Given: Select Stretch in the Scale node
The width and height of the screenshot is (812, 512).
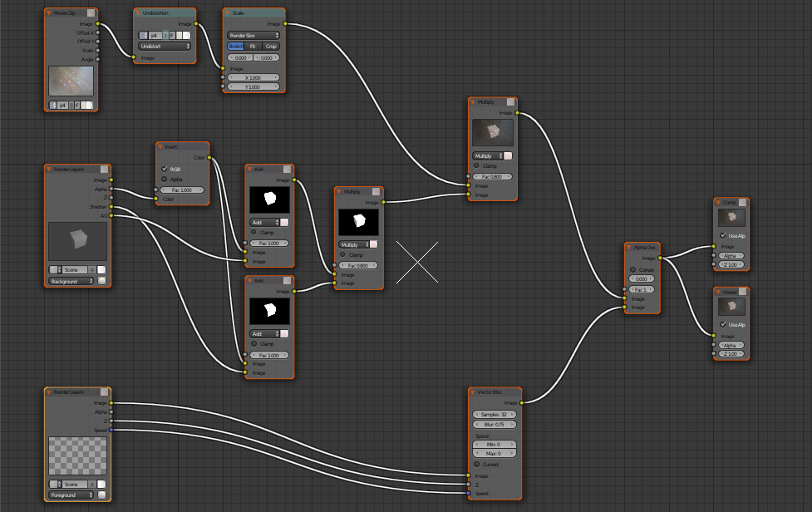Looking at the screenshot, I should [236, 46].
